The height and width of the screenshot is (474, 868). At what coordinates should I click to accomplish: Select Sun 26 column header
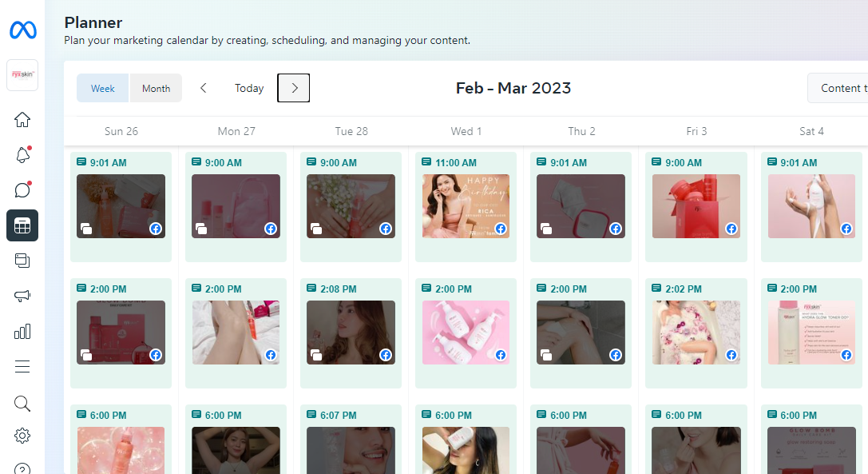tap(121, 131)
